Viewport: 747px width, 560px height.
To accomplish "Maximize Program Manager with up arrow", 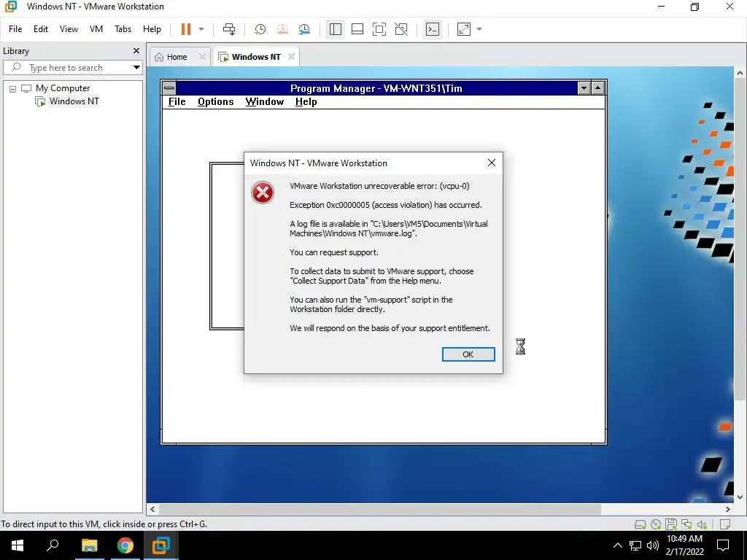I will (598, 88).
